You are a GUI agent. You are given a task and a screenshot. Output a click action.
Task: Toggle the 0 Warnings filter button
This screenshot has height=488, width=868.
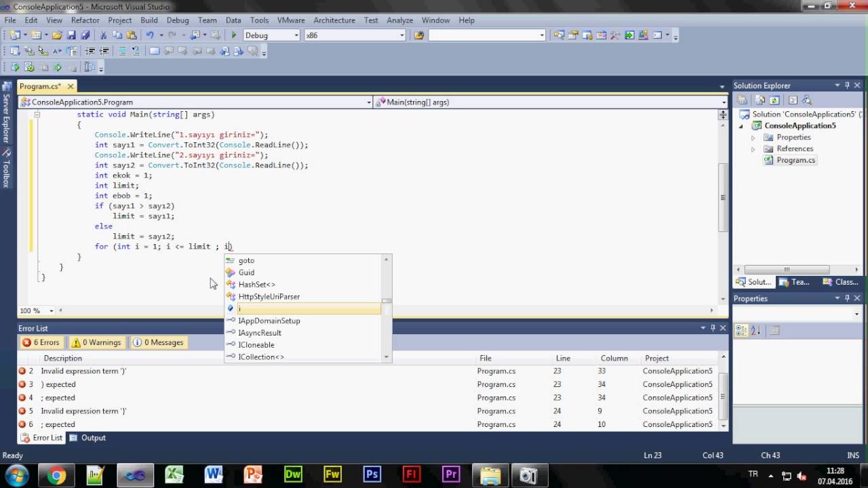96,342
